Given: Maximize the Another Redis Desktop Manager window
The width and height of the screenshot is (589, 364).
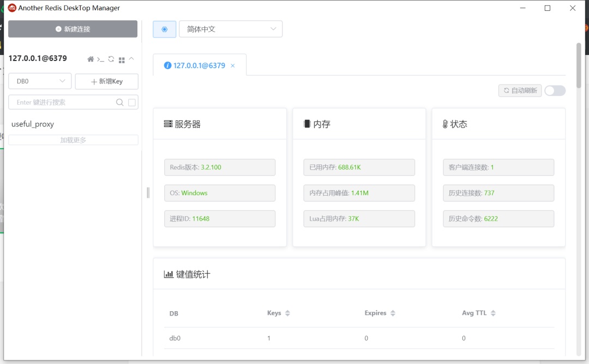Looking at the screenshot, I should pos(548,8).
